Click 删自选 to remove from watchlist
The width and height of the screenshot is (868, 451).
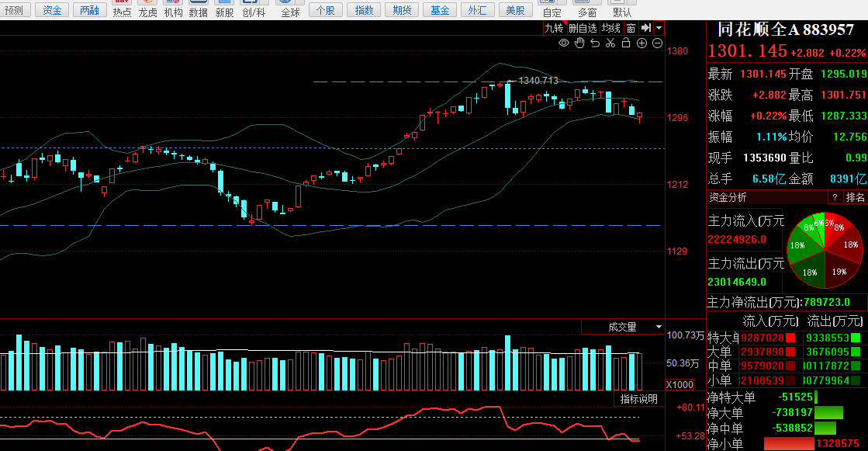click(583, 28)
